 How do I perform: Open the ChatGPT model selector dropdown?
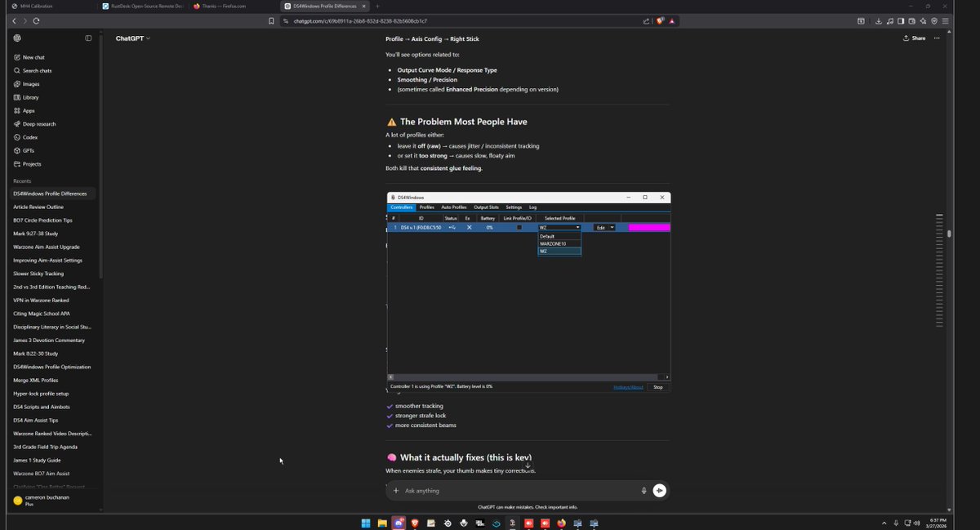click(x=133, y=38)
